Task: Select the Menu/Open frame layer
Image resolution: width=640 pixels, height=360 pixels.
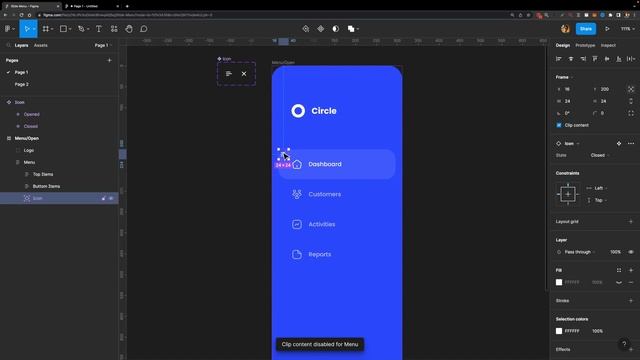Action: (27, 138)
